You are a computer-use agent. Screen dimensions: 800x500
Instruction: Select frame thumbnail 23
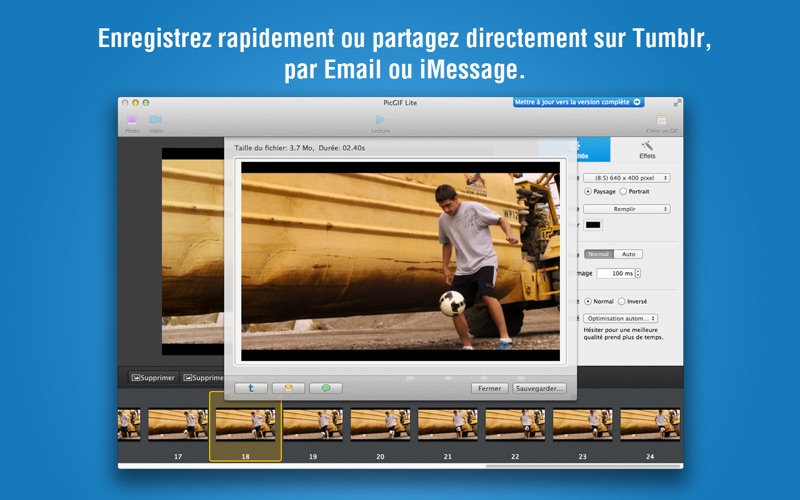pyautogui.click(x=582, y=424)
